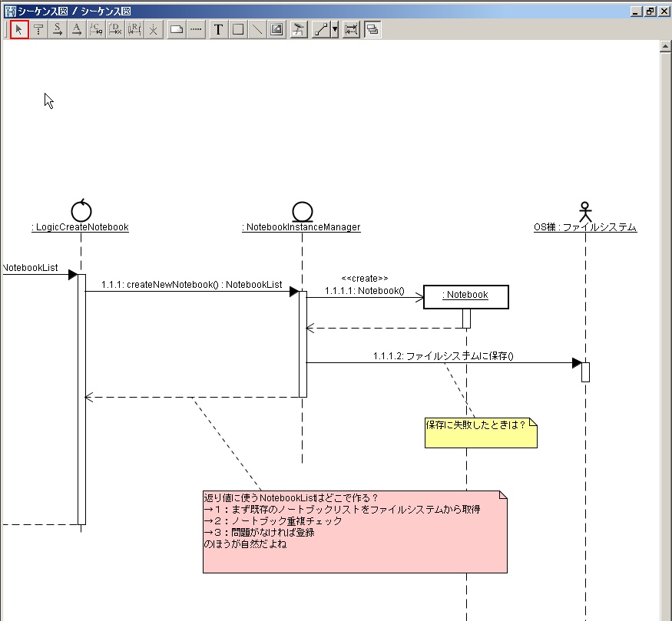The image size is (672, 621).
Task: Select the rectangle tool
Action: [x=238, y=29]
